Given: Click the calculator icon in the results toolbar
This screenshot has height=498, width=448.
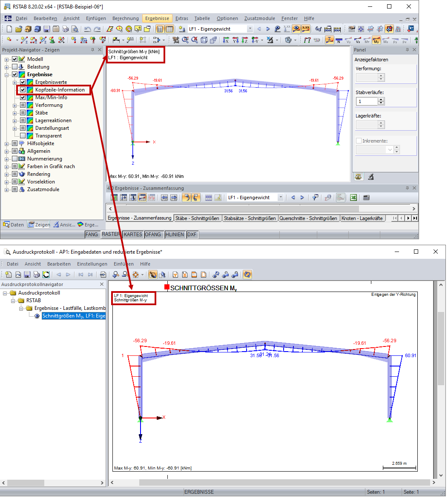Looking at the screenshot, I should (367, 197).
